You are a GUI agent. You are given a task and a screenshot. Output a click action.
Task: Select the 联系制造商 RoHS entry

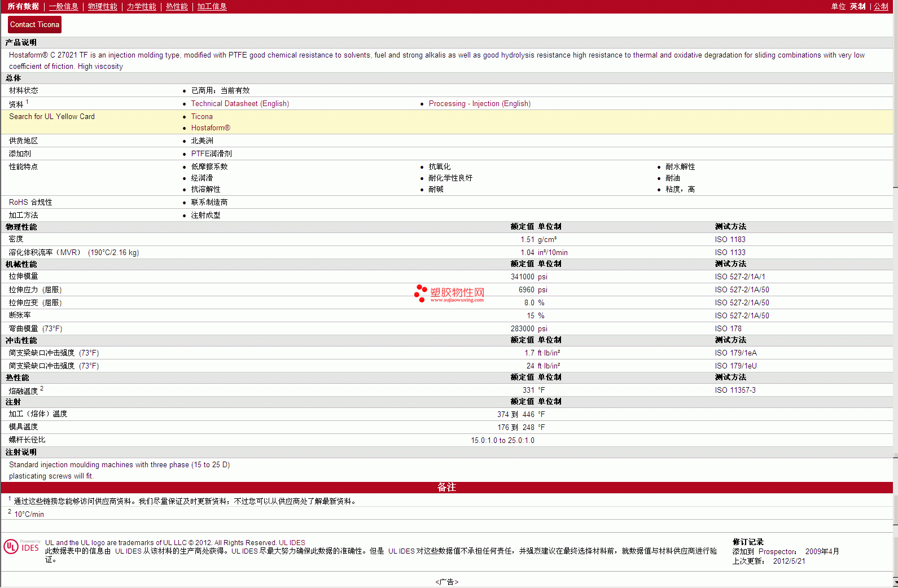pos(209,203)
